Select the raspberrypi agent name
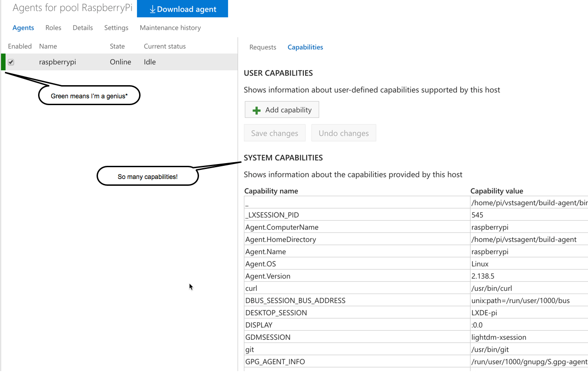This screenshot has width=588, height=372. coord(58,62)
